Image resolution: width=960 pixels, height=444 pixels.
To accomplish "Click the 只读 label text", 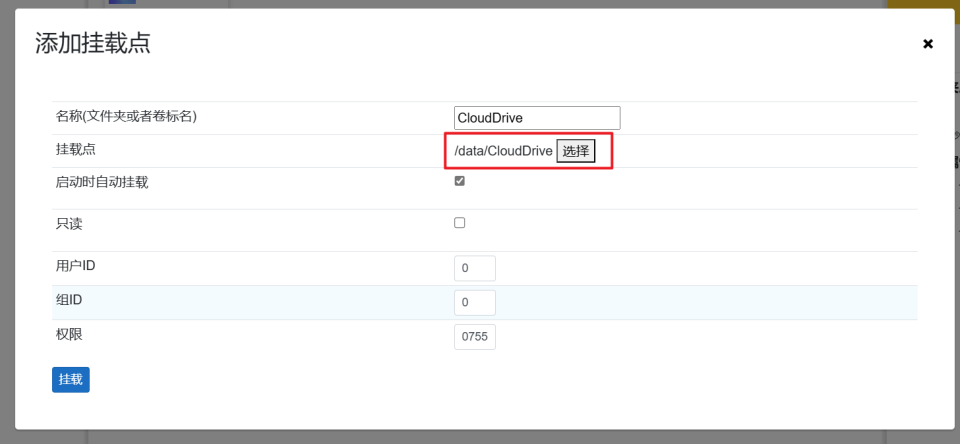I will point(69,224).
